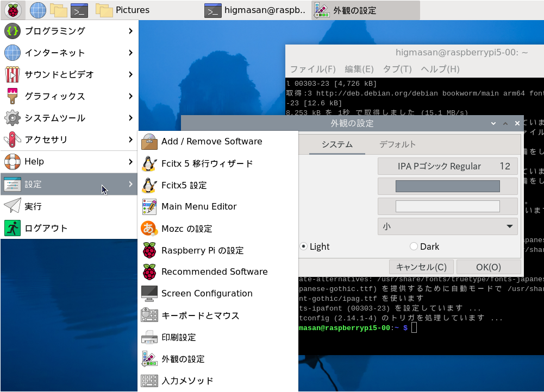This screenshot has height=392, width=544.
Task: Open the web browser globe icon in taskbar
Action: [38, 10]
